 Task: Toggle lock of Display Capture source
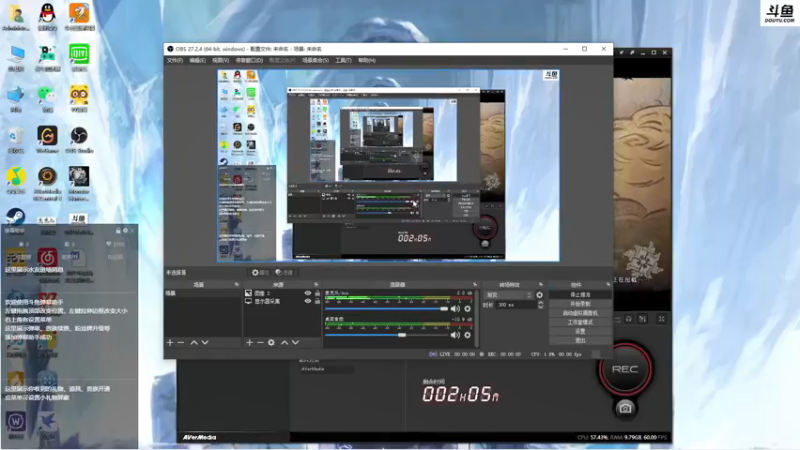[x=317, y=301]
